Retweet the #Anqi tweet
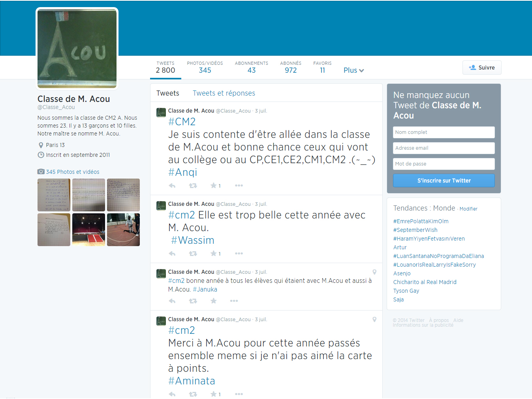 (x=193, y=186)
